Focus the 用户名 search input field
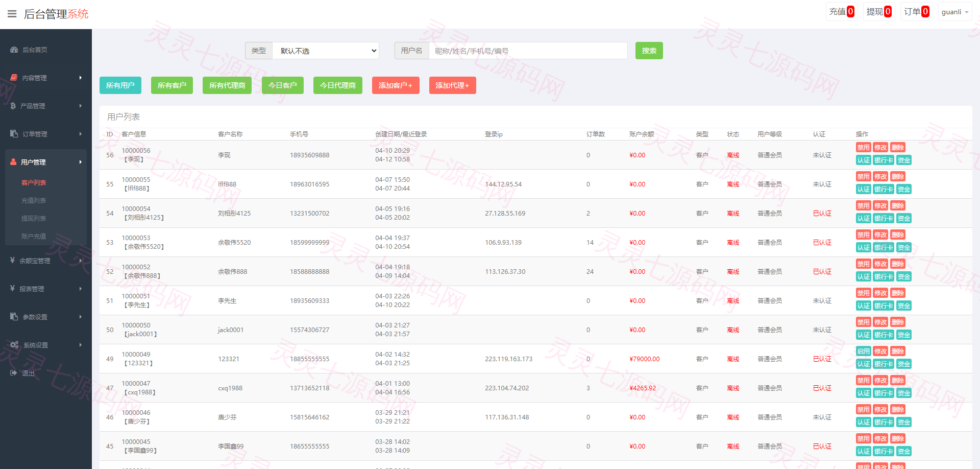 tap(528, 51)
